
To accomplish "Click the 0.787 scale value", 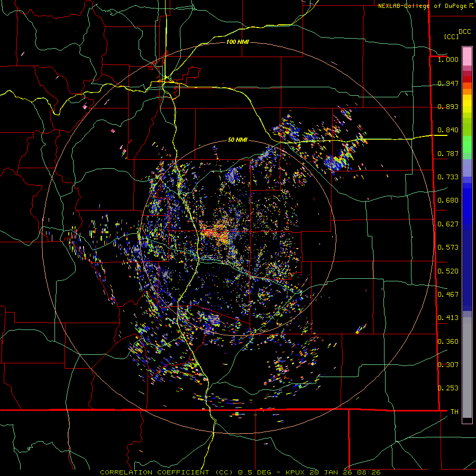I will [x=448, y=153].
